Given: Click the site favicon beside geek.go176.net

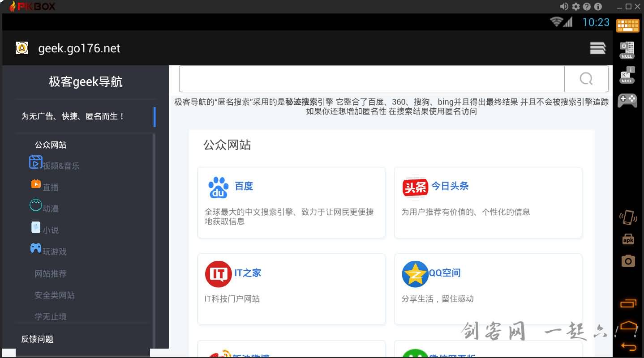Looking at the screenshot, I should [22, 48].
